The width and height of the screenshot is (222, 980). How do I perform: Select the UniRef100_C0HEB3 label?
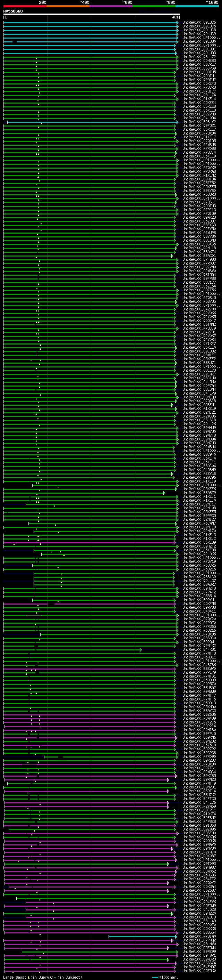(x=199, y=60)
